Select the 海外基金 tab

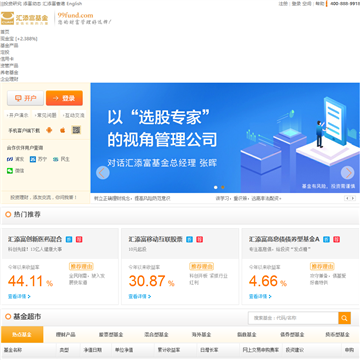click(201, 334)
